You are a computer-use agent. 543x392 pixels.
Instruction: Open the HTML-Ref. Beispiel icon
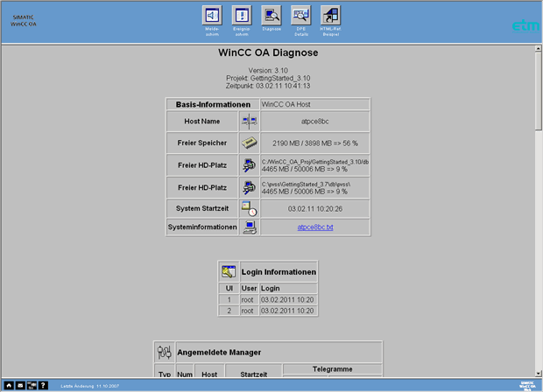(x=331, y=15)
